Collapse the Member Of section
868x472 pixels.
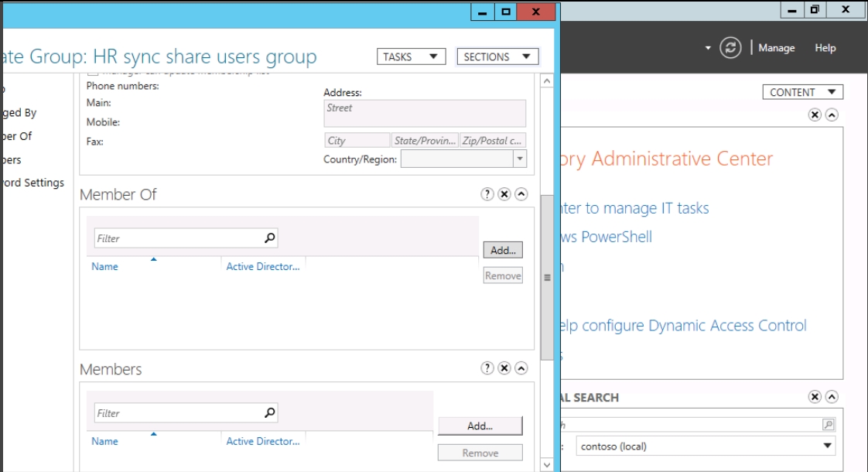[521, 194]
